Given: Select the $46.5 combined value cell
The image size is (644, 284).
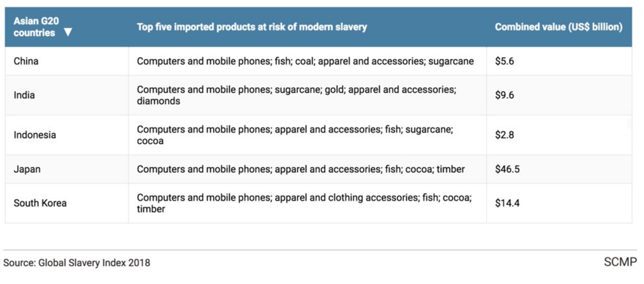Looking at the screenshot, I should [507, 169].
